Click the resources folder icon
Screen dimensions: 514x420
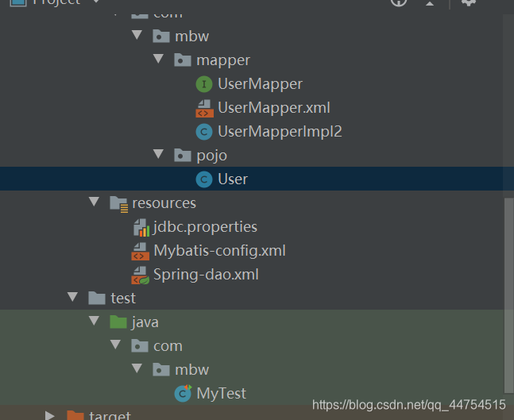click(118, 204)
